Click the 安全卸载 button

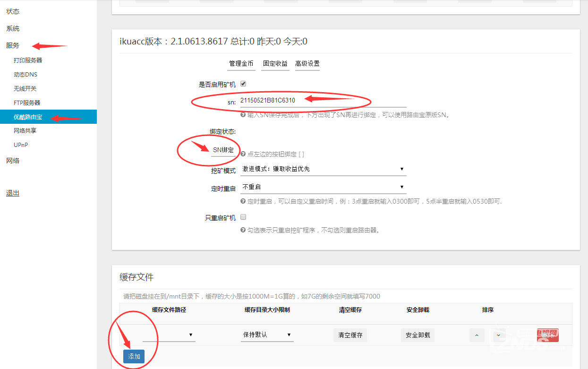(418, 335)
